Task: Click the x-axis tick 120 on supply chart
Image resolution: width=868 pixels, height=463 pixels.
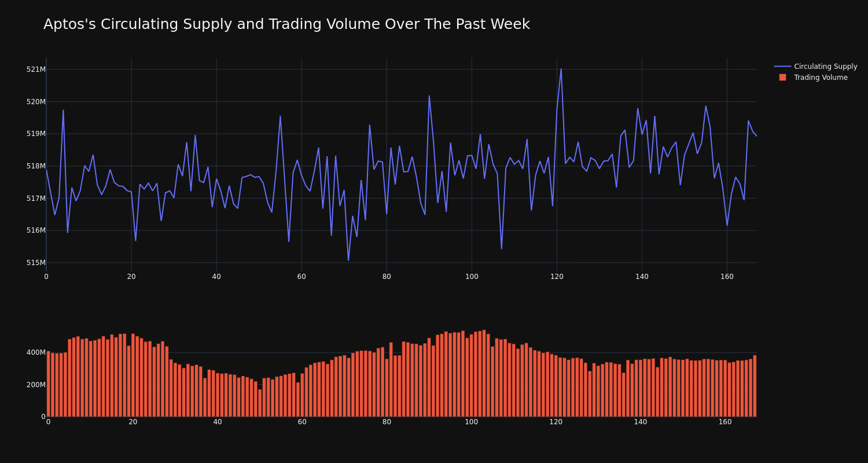Action: [x=557, y=277]
